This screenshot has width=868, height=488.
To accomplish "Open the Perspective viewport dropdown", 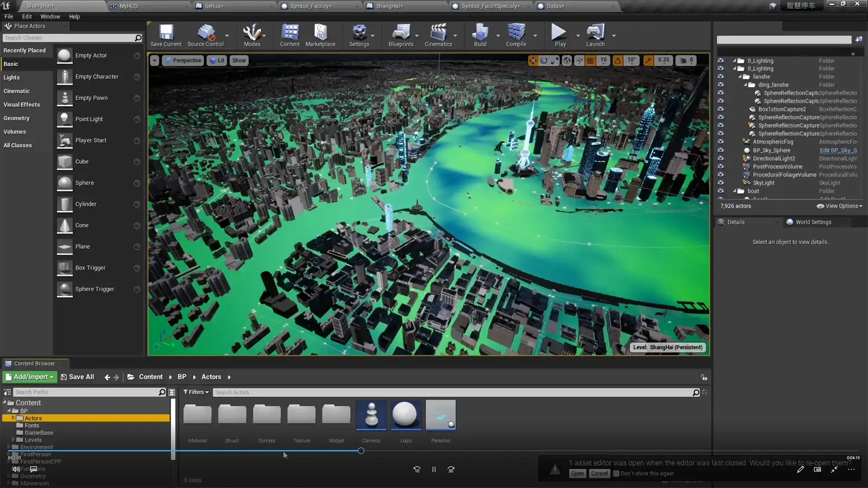I will (183, 60).
